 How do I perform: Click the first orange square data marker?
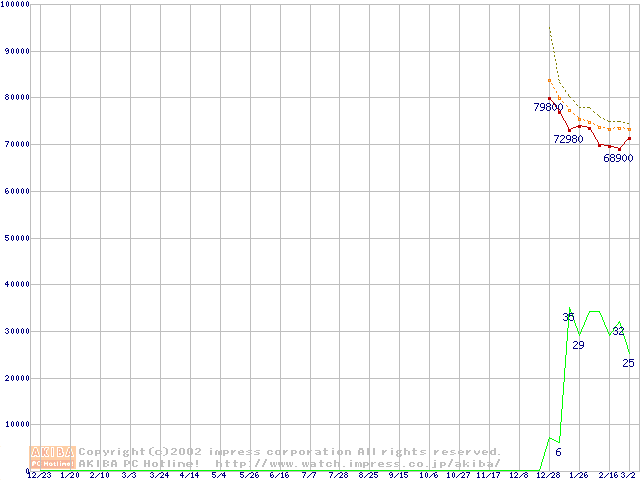[549, 81]
